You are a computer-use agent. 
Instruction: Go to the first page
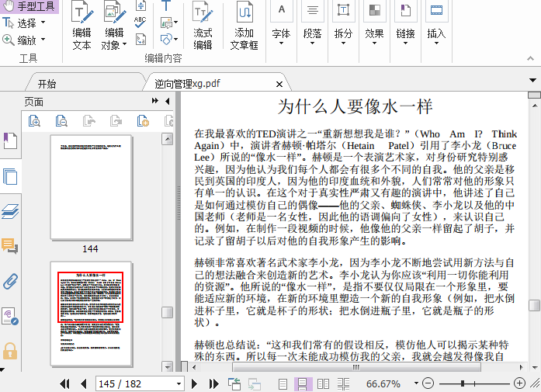(x=64, y=383)
